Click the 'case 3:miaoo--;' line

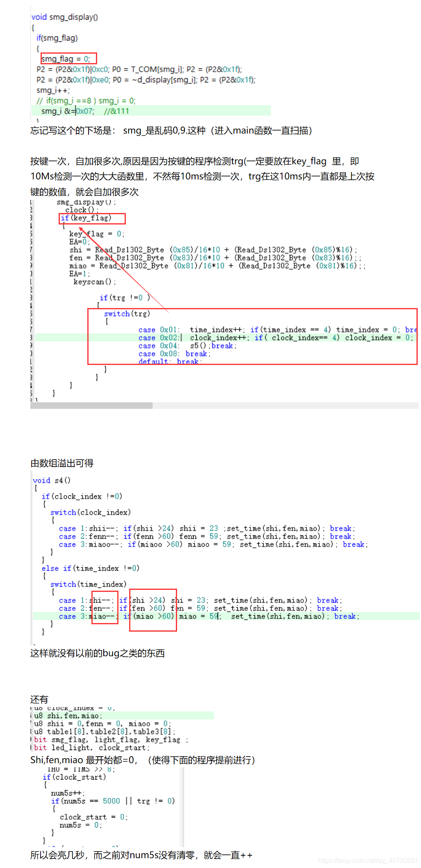214,544
